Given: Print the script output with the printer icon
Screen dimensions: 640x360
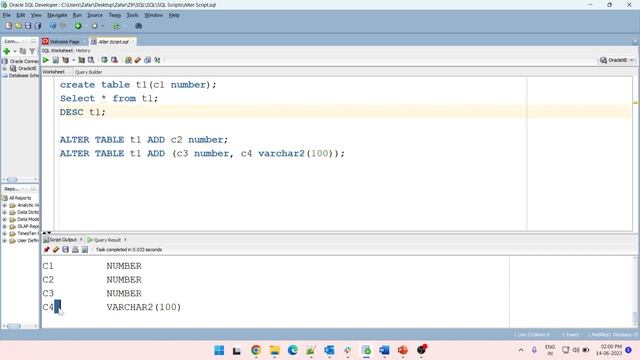Looking at the screenshot, I should click(75, 249).
